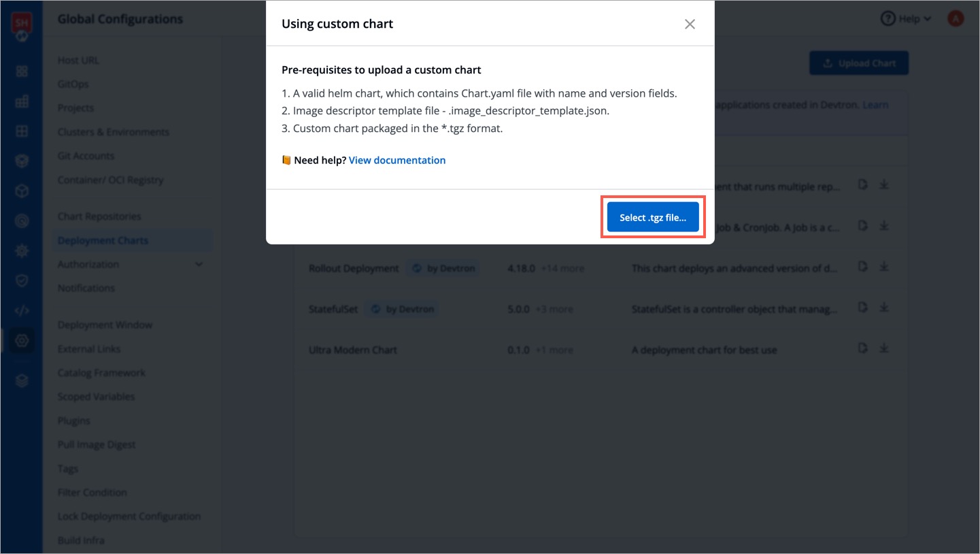The height and width of the screenshot is (554, 980).
Task: Download the Rollout Deployment chart
Action: tap(884, 266)
